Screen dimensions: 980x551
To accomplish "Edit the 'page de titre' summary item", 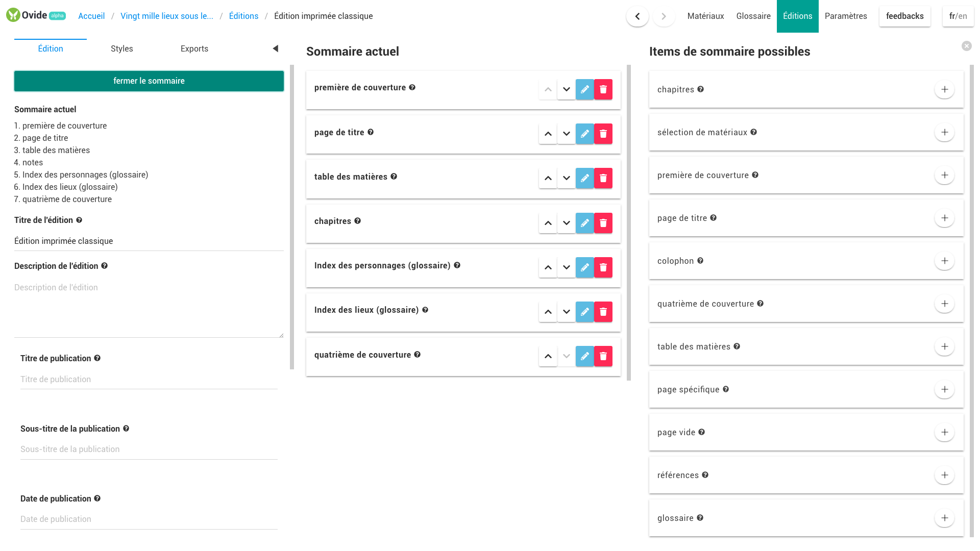I will [x=584, y=134].
